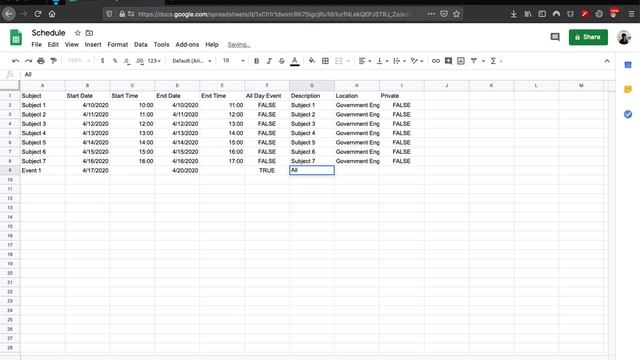Click the Location header cell

coord(357,96)
